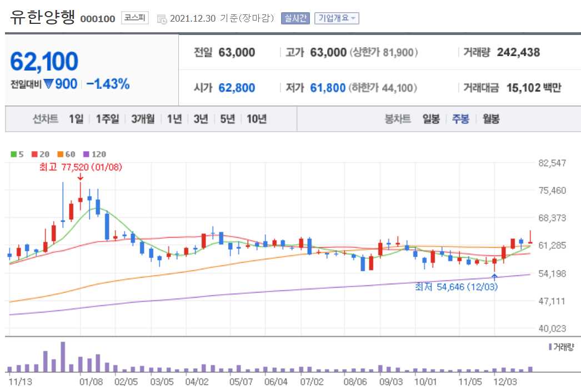This screenshot has width=581, height=392.
Task: Select the 5년 line chart tab
Action: 228,119
